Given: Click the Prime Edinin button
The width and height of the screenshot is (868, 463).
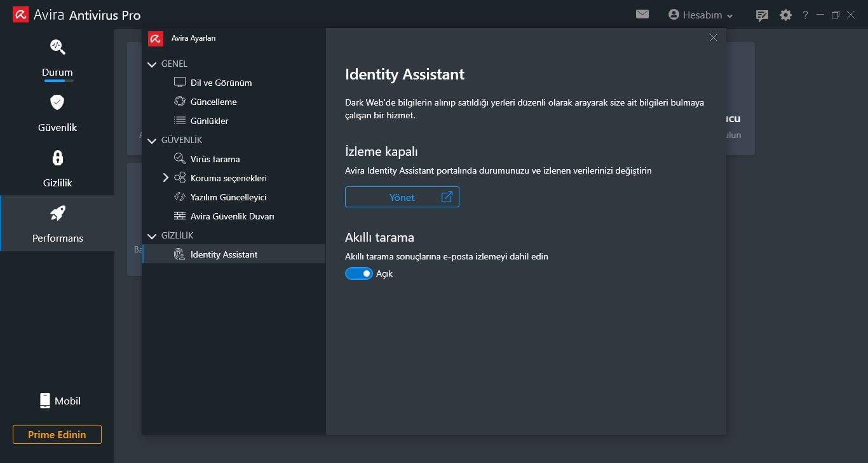Looking at the screenshot, I should click(57, 434).
